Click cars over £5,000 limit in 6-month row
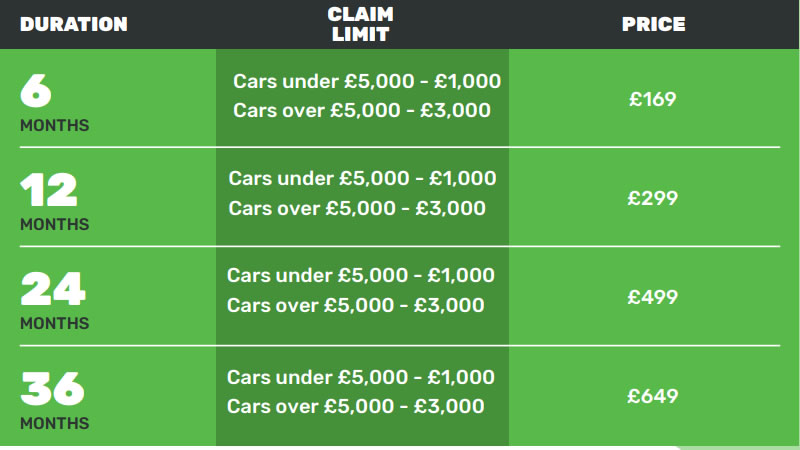Image resolution: width=800 pixels, height=450 pixels. click(362, 110)
